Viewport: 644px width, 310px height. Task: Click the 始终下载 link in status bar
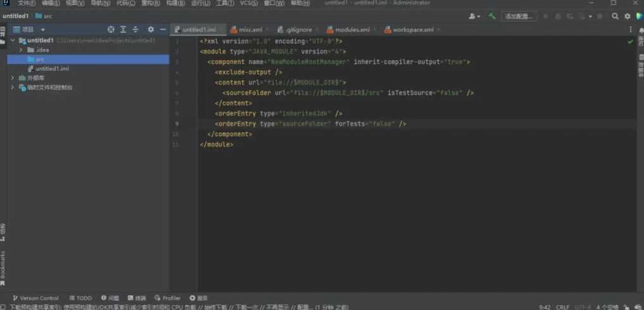click(216, 307)
